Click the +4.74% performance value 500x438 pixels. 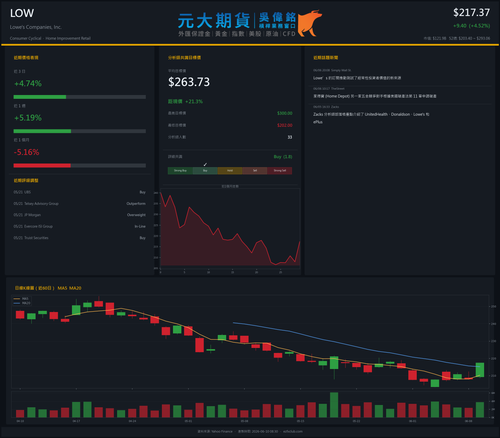pos(28,83)
